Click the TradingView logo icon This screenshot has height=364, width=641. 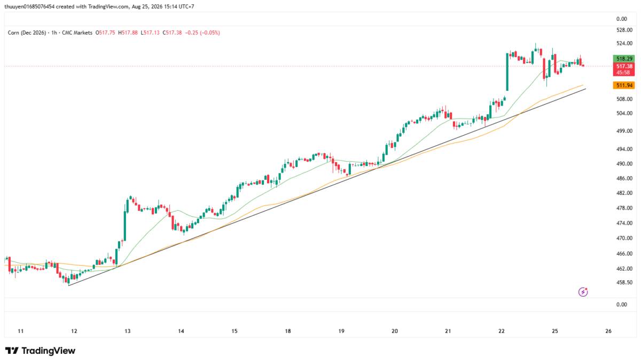coord(12,351)
